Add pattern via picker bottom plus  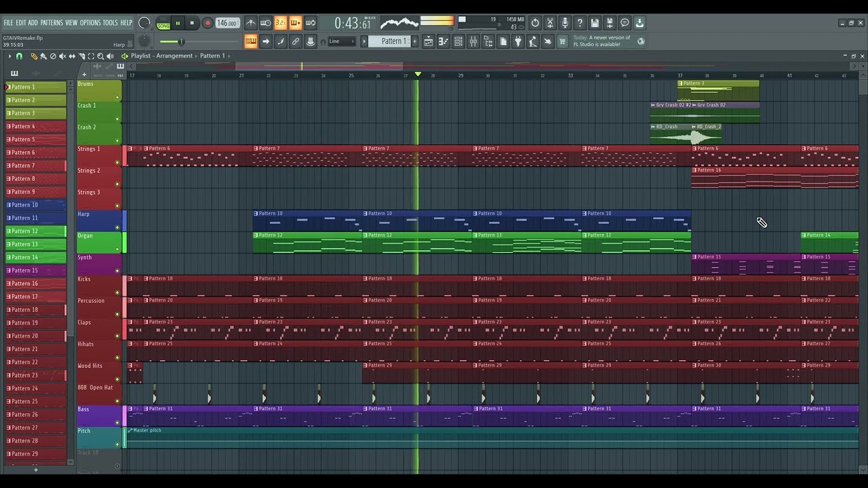point(36,470)
